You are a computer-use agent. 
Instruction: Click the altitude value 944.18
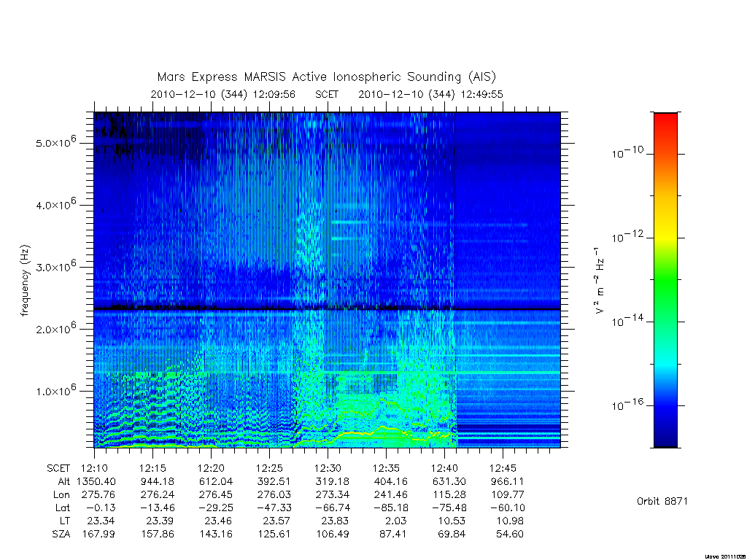pos(158,481)
